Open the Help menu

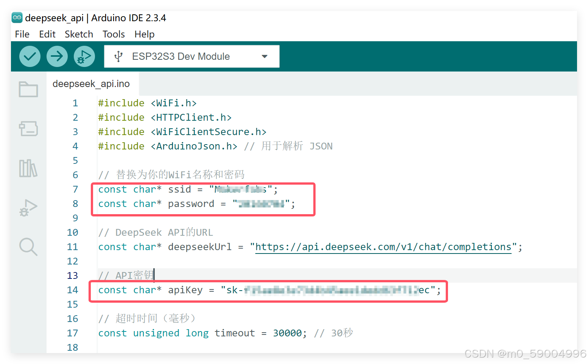(x=145, y=34)
